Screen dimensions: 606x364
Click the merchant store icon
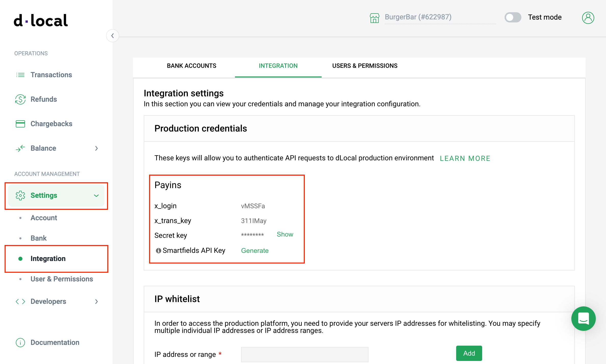(374, 18)
